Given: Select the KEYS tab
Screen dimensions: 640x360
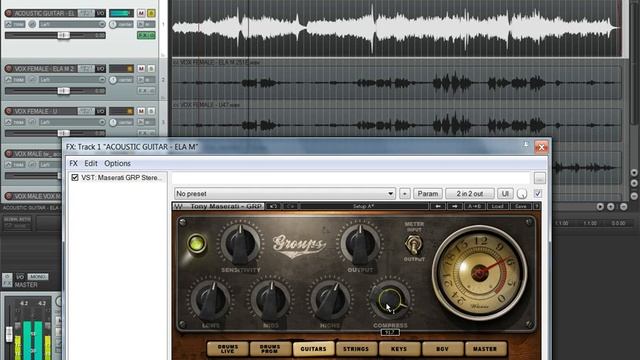Looking at the screenshot, I should [399, 349].
